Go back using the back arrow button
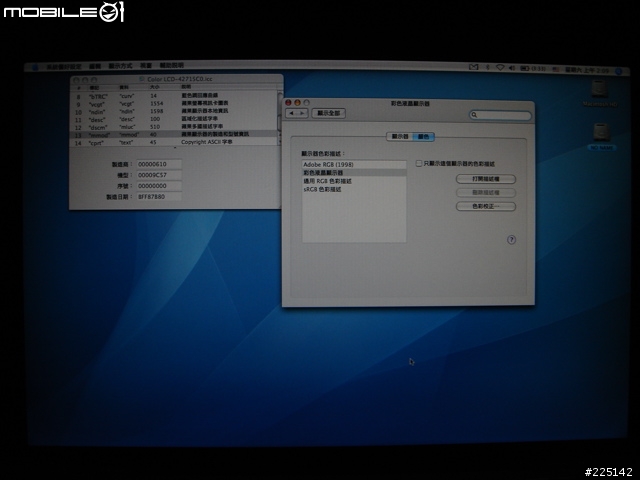640x480 pixels. [x=291, y=113]
